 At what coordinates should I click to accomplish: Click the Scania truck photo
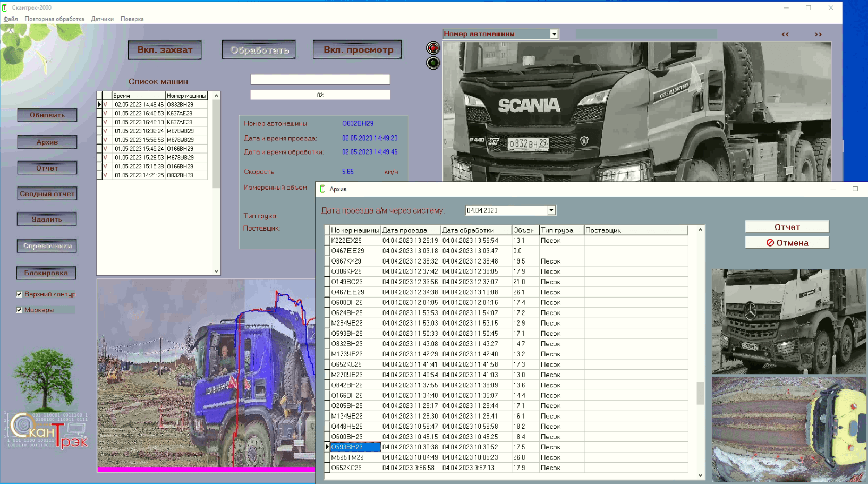pos(637,112)
